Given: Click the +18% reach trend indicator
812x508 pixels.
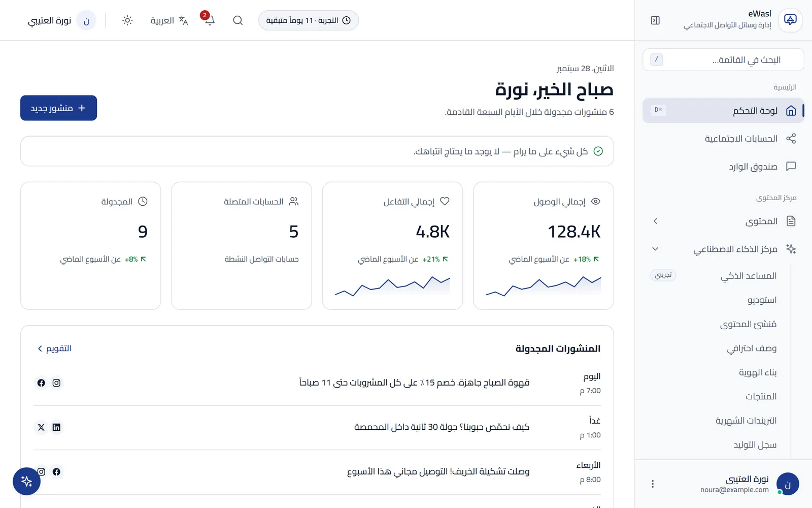Looking at the screenshot, I should click(586, 259).
